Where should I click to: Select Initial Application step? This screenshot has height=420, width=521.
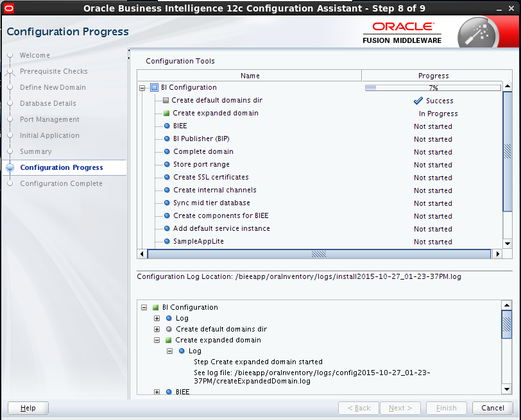coord(49,135)
